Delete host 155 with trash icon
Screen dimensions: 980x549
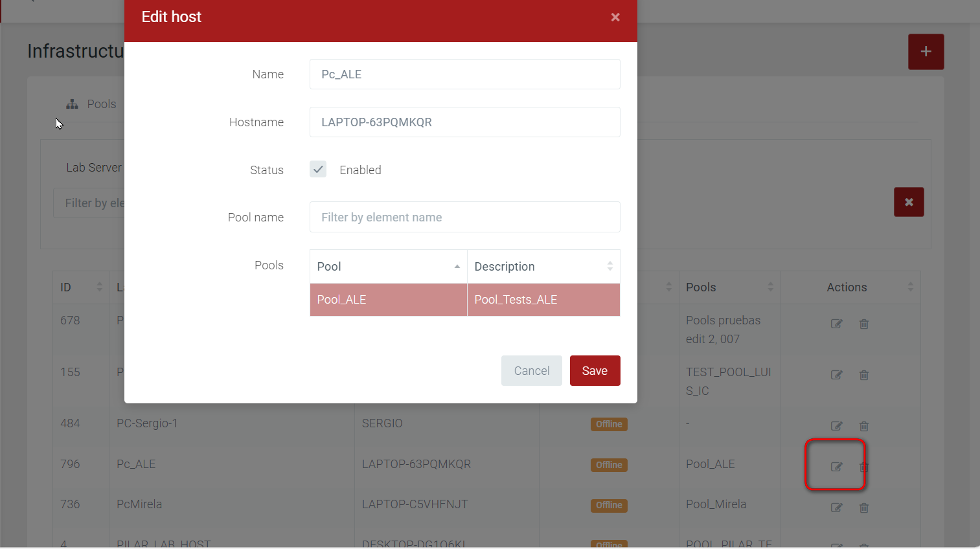pos(863,375)
